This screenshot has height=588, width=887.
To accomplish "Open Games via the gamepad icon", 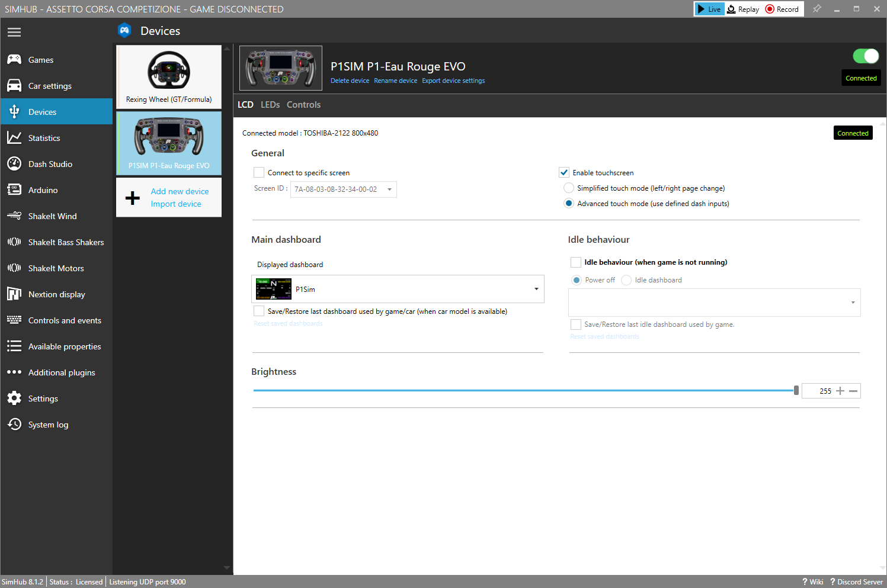I will (x=14, y=60).
